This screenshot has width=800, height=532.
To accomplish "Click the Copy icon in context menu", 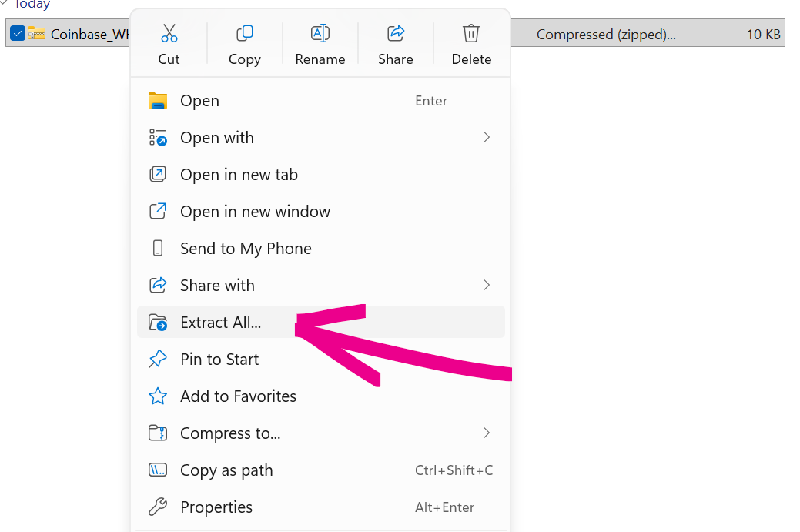I will click(244, 34).
